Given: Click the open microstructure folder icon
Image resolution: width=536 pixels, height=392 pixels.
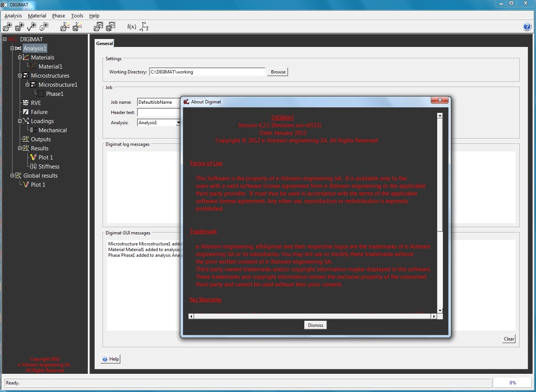Looking at the screenshot, I should coord(98,27).
